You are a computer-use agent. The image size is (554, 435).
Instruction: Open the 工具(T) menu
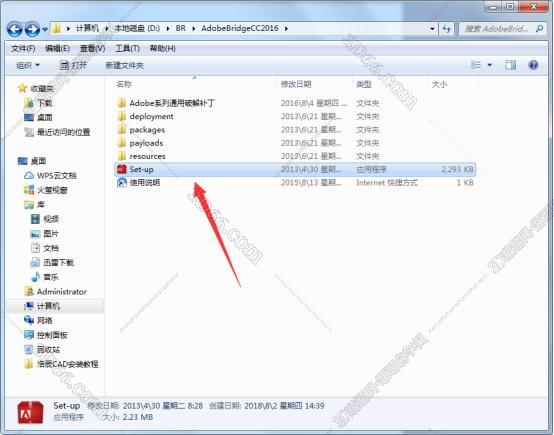[127, 48]
